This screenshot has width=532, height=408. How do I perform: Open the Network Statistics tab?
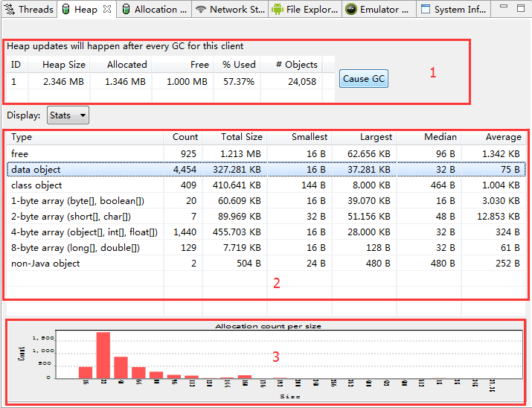(230, 10)
